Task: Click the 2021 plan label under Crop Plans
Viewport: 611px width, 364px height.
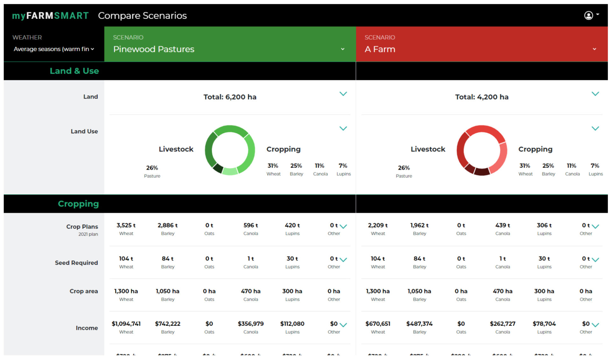Action: (x=88, y=234)
